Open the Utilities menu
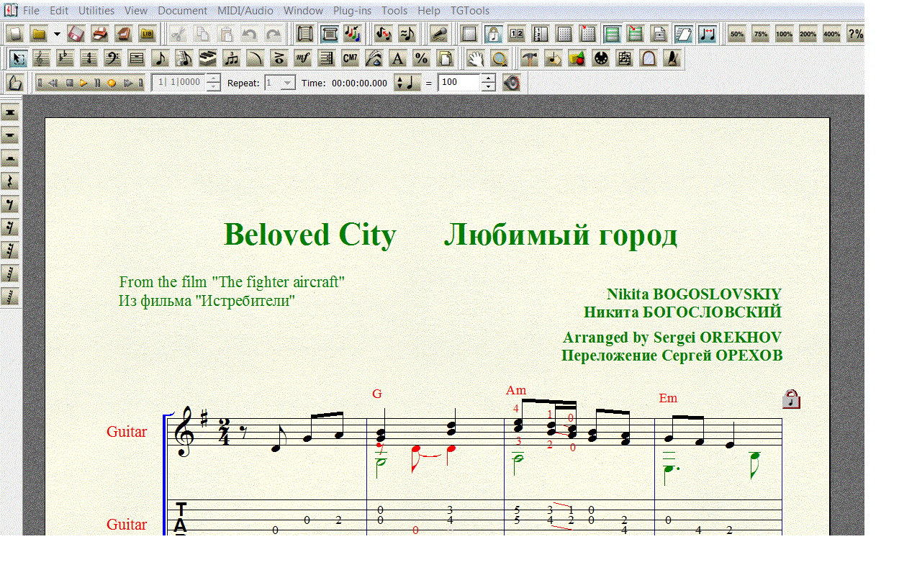 [96, 11]
